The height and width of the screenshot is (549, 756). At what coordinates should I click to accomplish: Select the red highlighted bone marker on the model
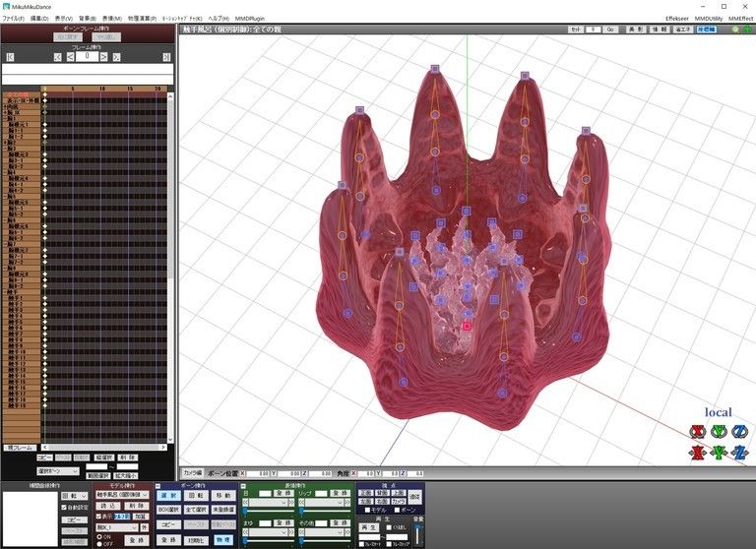[467, 327]
